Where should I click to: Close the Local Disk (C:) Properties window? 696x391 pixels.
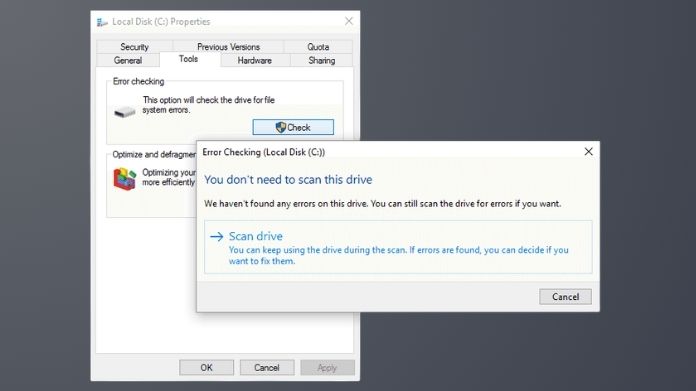[349, 21]
